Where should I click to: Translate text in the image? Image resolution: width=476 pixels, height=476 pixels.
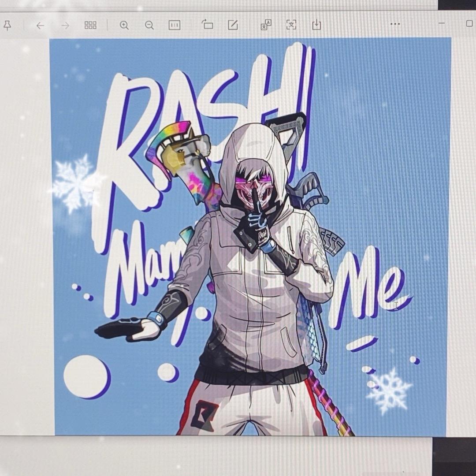(x=266, y=25)
